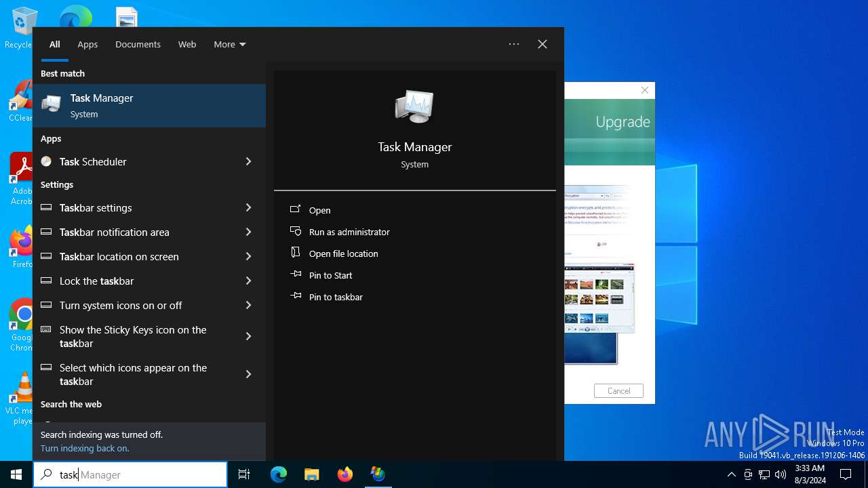
Task: Show hidden system tray icons
Action: (x=732, y=474)
